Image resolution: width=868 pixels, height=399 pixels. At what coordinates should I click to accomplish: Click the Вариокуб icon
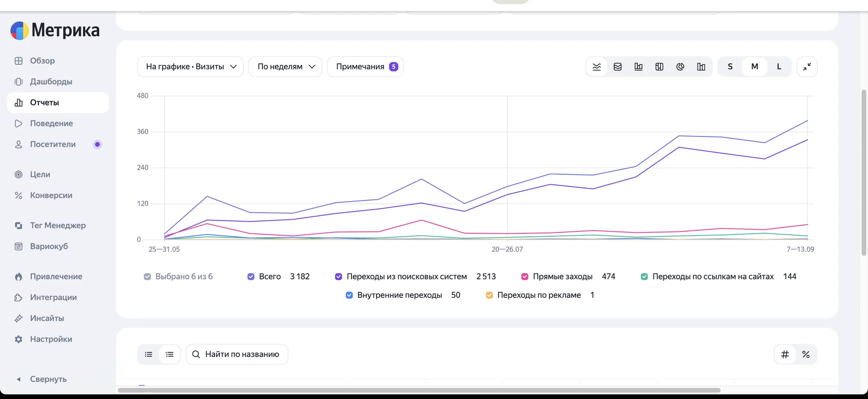(18, 246)
